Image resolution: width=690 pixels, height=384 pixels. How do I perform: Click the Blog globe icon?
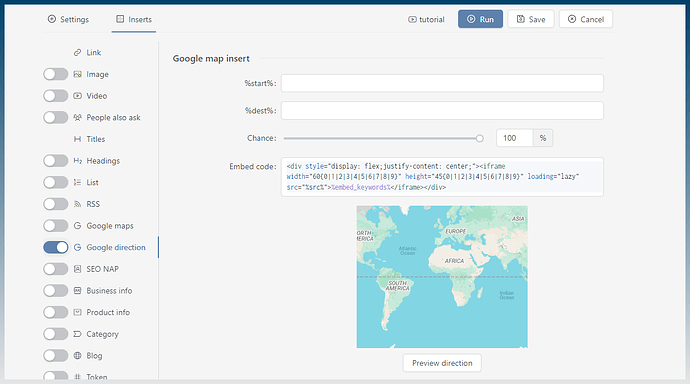click(x=77, y=355)
